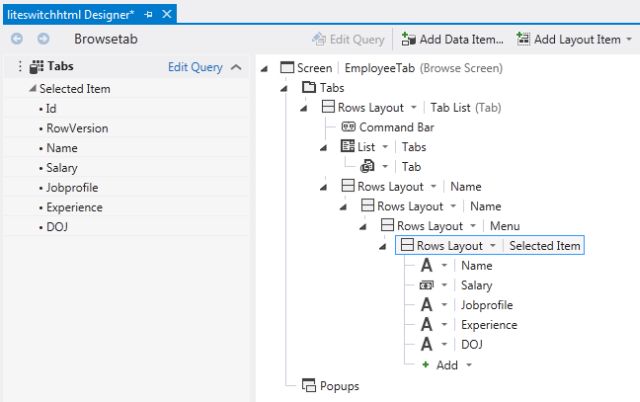Close the liteswitchhtml Designer tab

167,14
